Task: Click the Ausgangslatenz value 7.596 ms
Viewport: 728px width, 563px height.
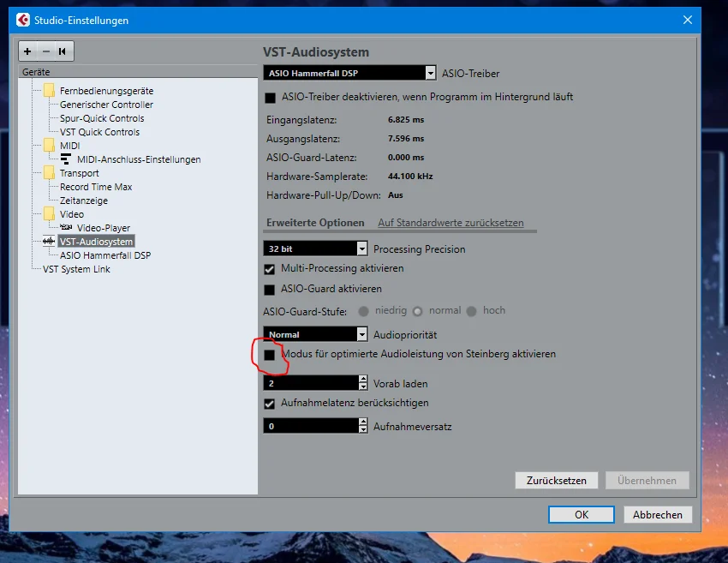Action: [x=406, y=139]
